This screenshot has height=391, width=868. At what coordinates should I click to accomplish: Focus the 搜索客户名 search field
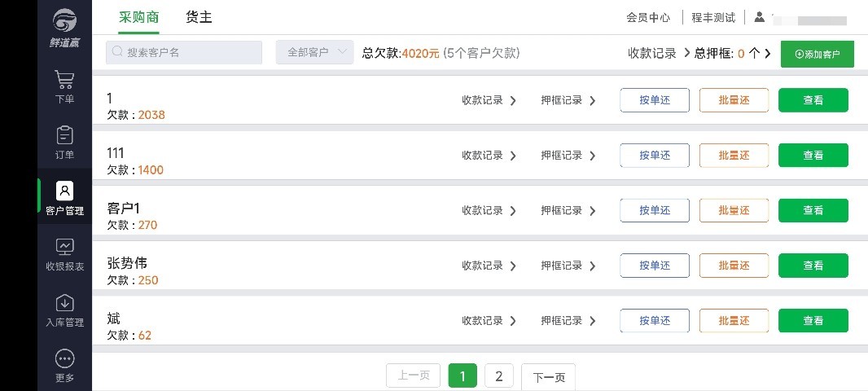point(184,52)
